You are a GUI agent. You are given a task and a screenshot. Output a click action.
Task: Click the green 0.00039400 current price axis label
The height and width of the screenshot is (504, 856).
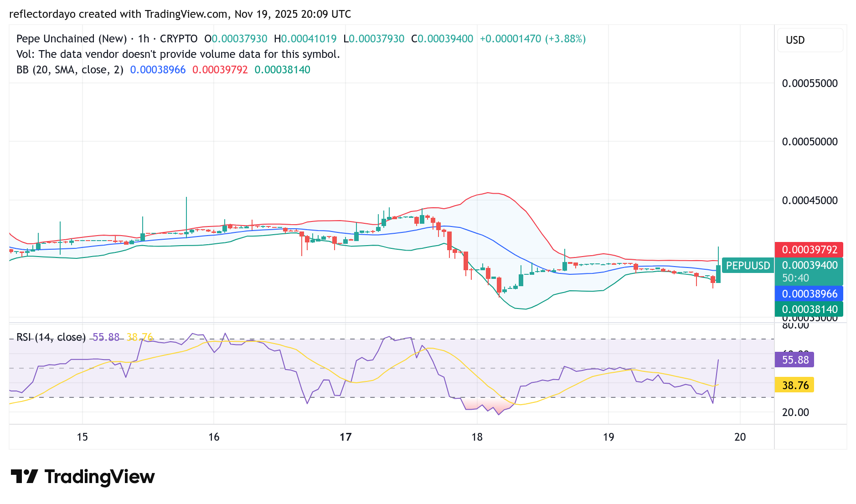click(x=809, y=265)
